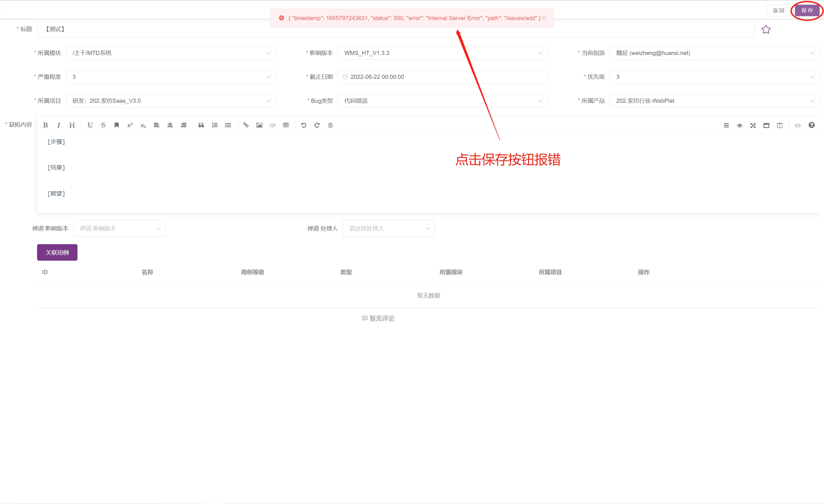Click the 返回 back button
Screen dimensions: 824x504
point(778,10)
